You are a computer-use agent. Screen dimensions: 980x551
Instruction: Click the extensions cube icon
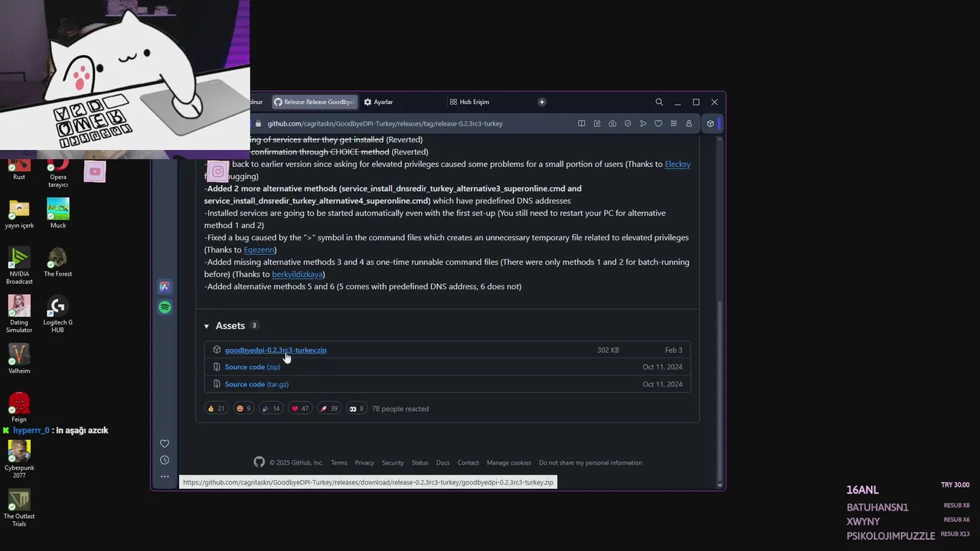[710, 123]
